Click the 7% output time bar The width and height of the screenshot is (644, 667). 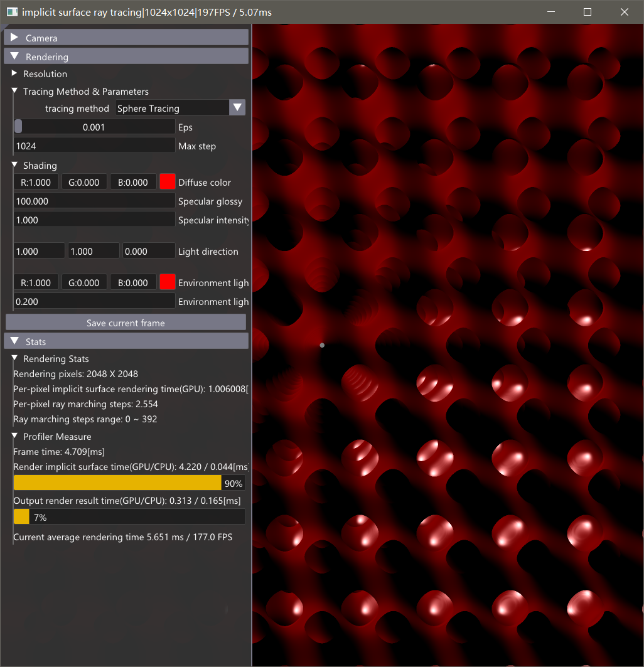(129, 517)
